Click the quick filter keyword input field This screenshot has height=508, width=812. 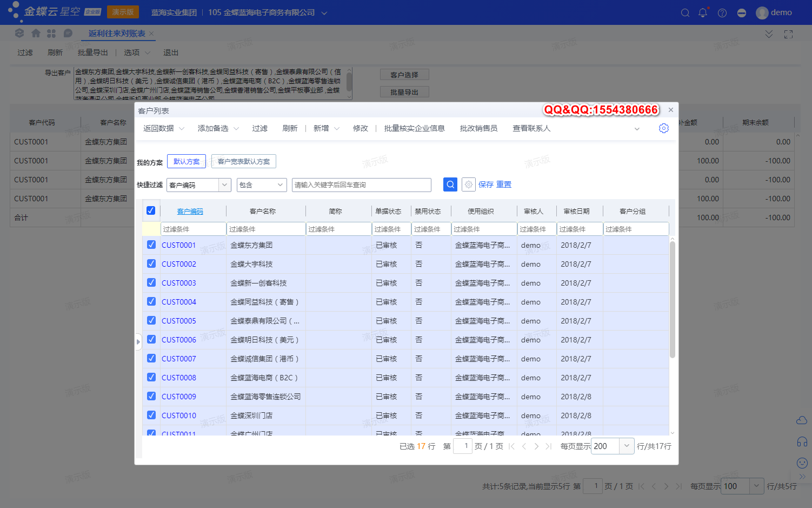tap(362, 185)
